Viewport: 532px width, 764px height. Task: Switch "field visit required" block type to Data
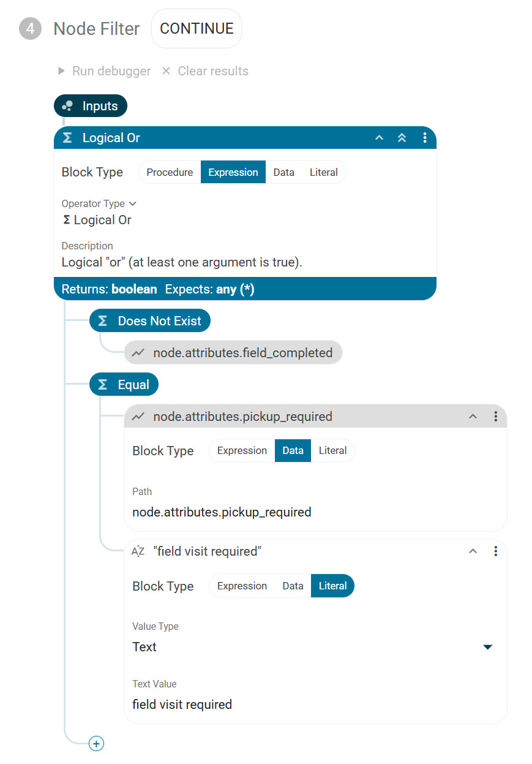click(293, 586)
